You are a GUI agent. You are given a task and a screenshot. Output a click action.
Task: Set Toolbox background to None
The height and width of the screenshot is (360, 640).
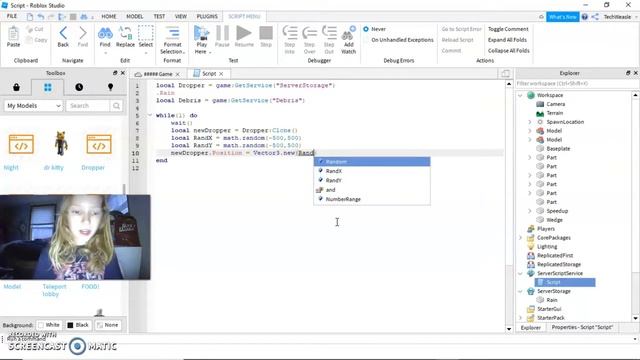(x=108, y=325)
